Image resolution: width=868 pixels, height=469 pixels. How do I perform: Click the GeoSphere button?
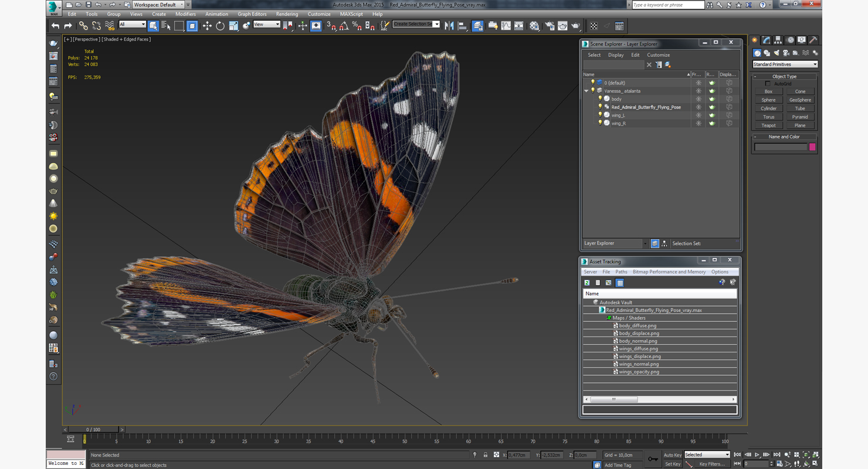[x=800, y=100]
